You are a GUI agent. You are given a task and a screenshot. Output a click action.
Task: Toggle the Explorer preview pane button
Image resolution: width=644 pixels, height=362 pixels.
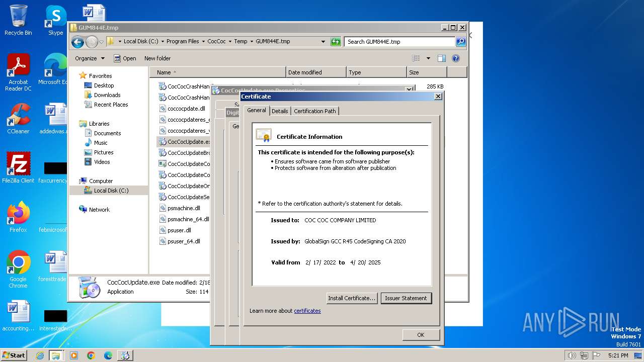[441, 58]
